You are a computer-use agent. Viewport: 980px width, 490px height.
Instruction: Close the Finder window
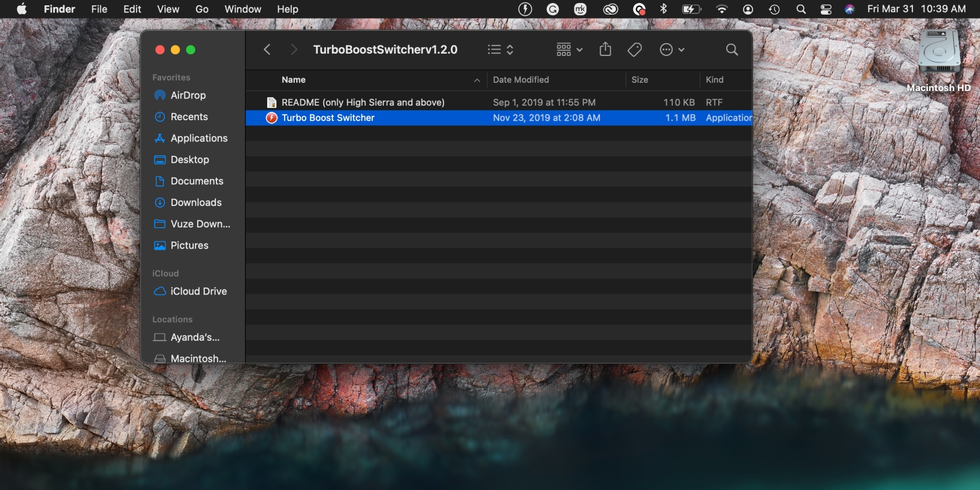(x=160, y=50)
